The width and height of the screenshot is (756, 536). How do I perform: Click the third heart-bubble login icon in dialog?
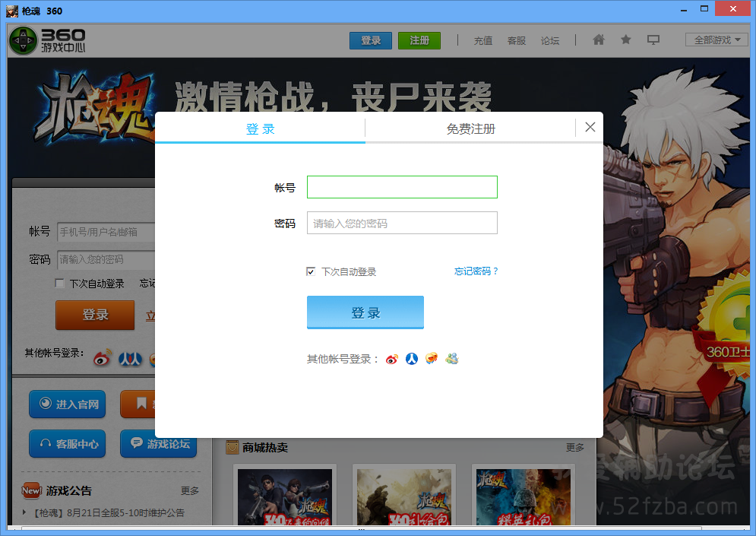pos(432,358)
